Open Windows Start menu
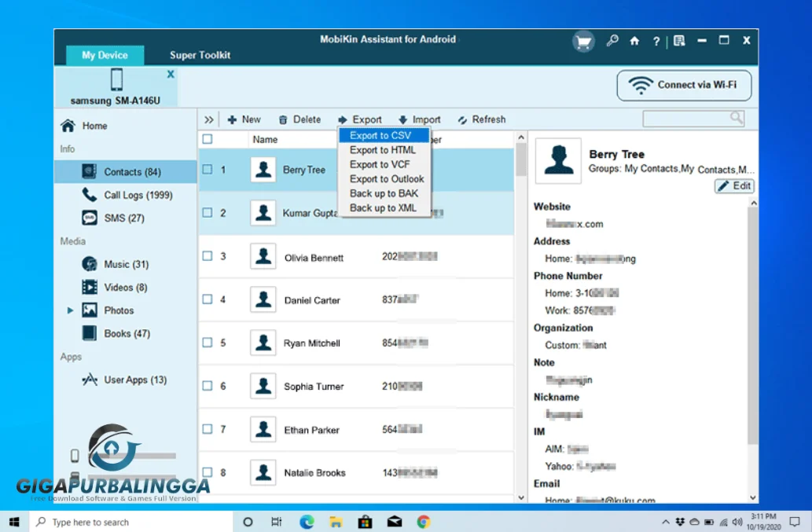This screenshot has width=812, height=532. click(14, 522)
